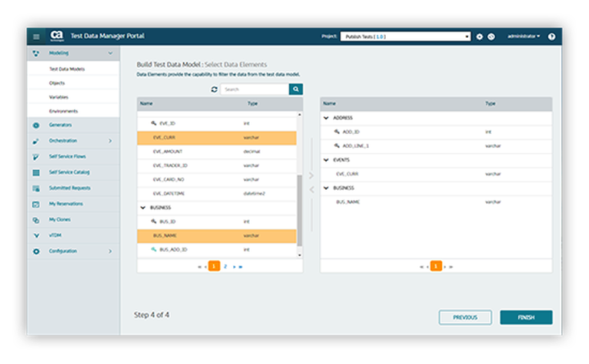This screenshot has width=589, height=364.
Task: Select the ADD_ID row in right list
Action: [x=436, y=132]
